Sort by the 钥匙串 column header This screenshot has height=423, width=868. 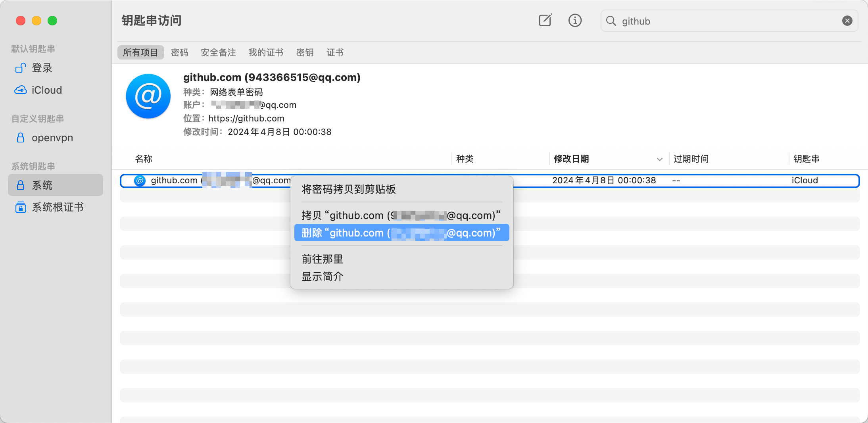pos(807,159)
